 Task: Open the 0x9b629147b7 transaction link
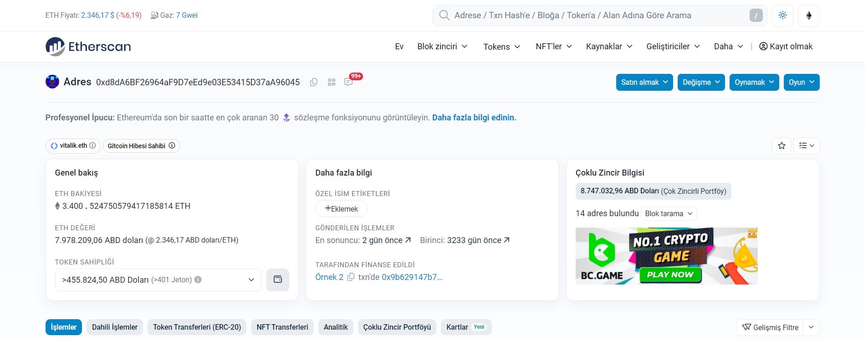click(x=412, y=277)
